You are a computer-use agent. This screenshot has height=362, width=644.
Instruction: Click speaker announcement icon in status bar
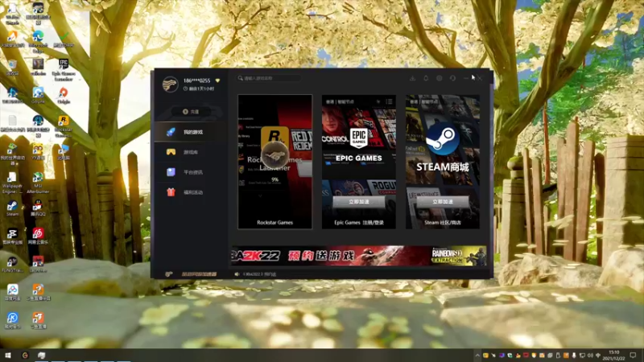click(237, 274)
